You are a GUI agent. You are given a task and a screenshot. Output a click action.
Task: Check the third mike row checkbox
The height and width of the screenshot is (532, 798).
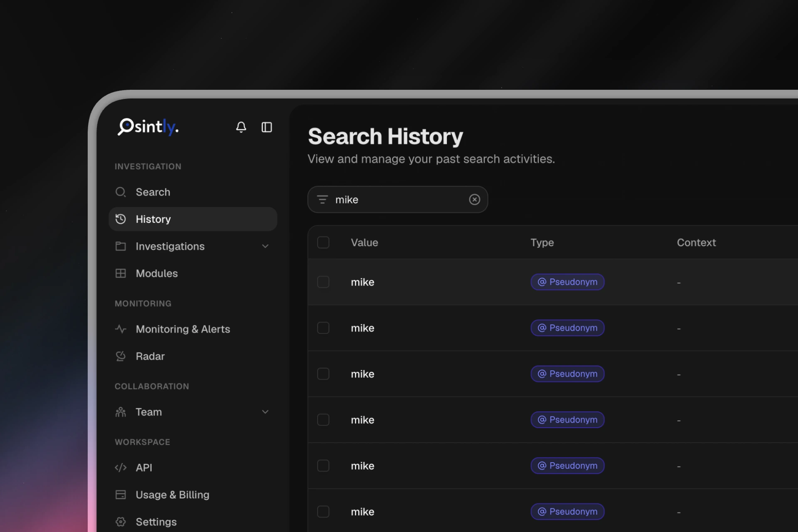(323, 374)
